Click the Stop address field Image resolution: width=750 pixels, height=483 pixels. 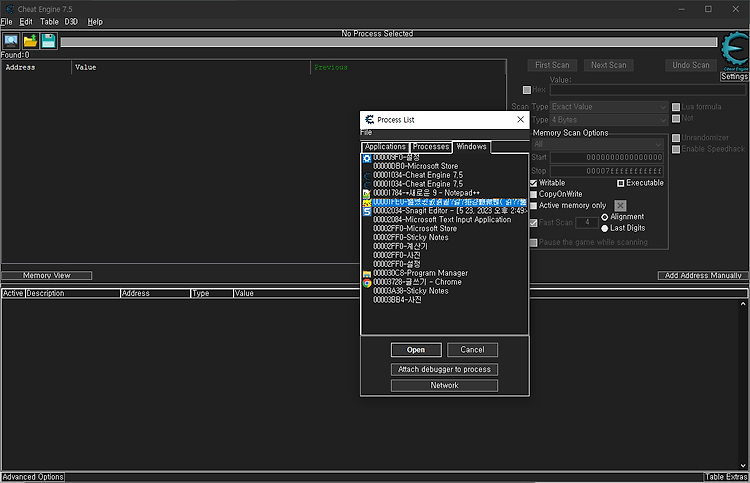607,171
